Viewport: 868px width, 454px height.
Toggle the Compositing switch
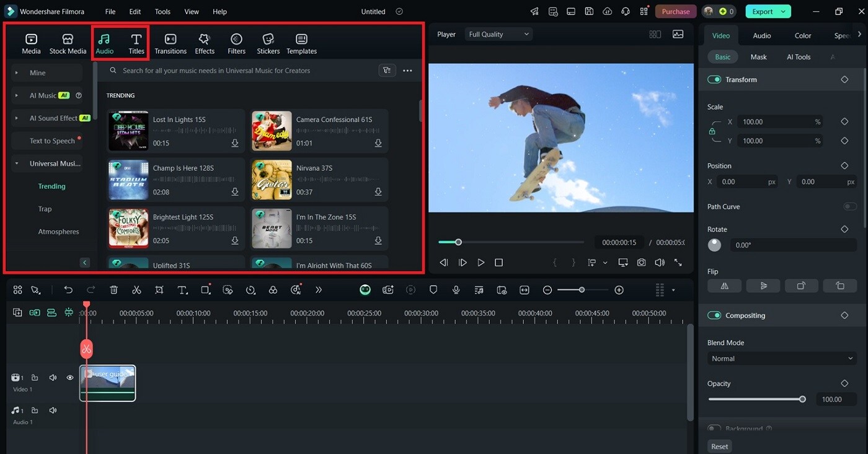pos(714,316)
